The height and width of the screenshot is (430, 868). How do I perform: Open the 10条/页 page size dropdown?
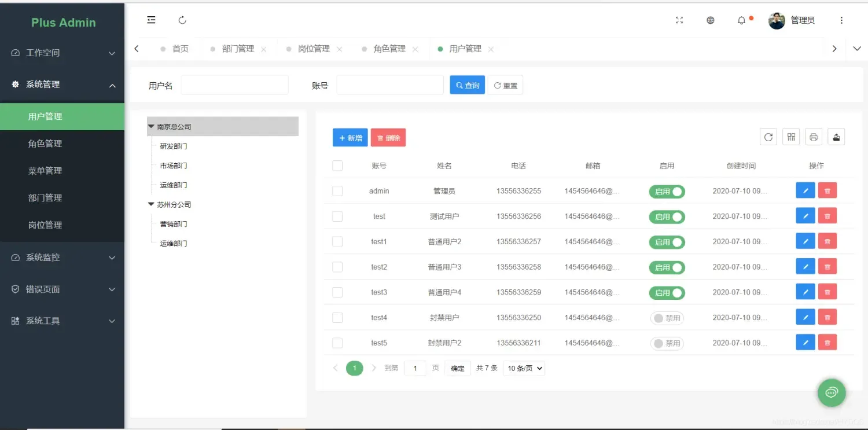(523, 368)
